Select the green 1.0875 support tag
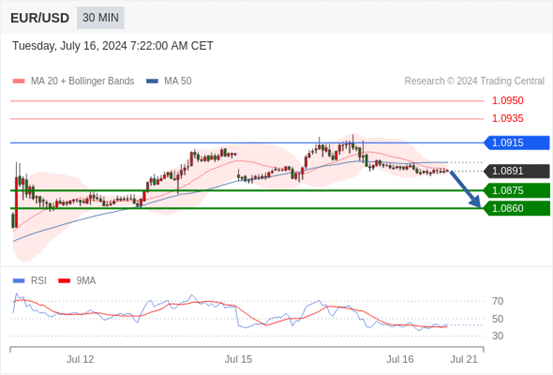 tap(517, 190)
